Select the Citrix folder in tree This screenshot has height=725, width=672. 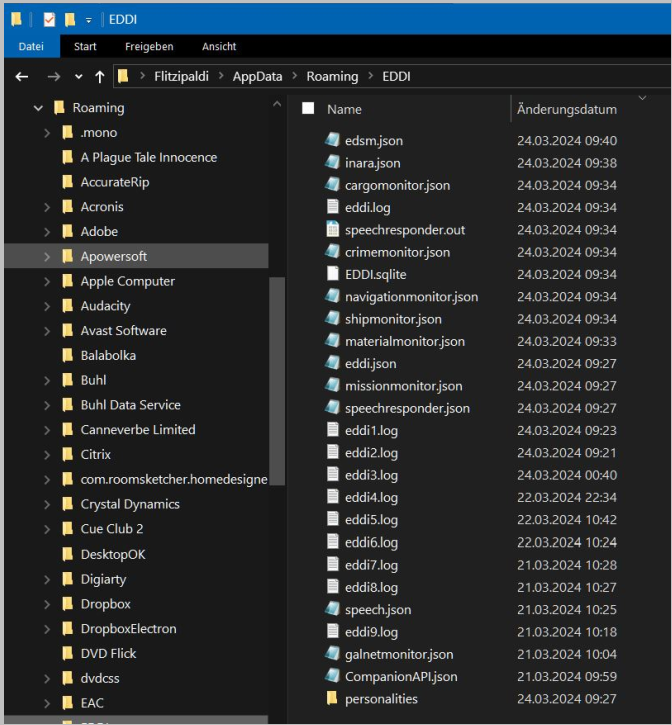[x=96, y=455]
